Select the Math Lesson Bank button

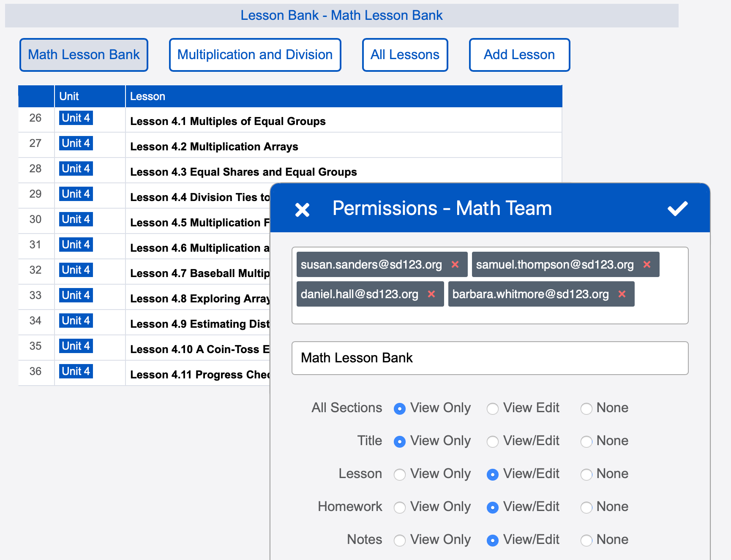coord(83,54)
